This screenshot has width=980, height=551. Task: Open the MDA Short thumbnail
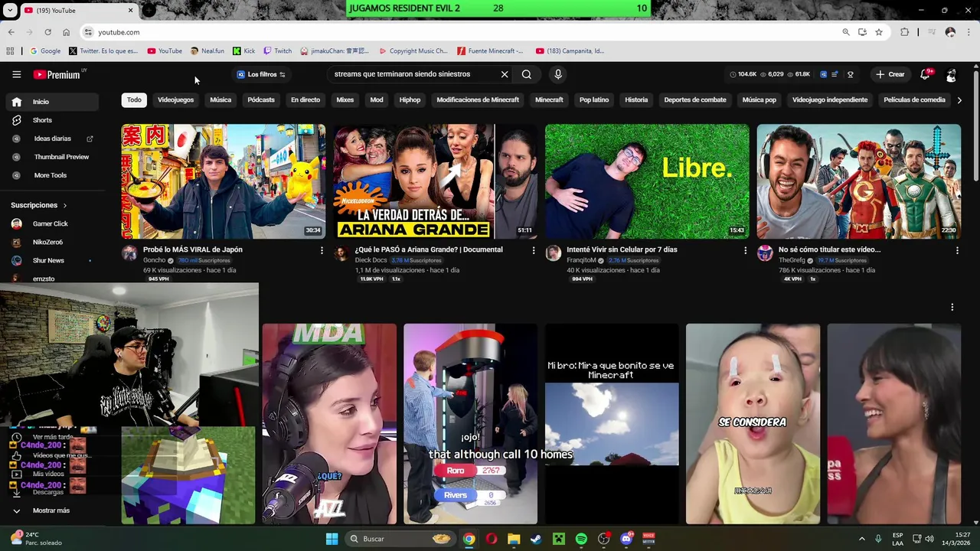(x=329, y=424)
